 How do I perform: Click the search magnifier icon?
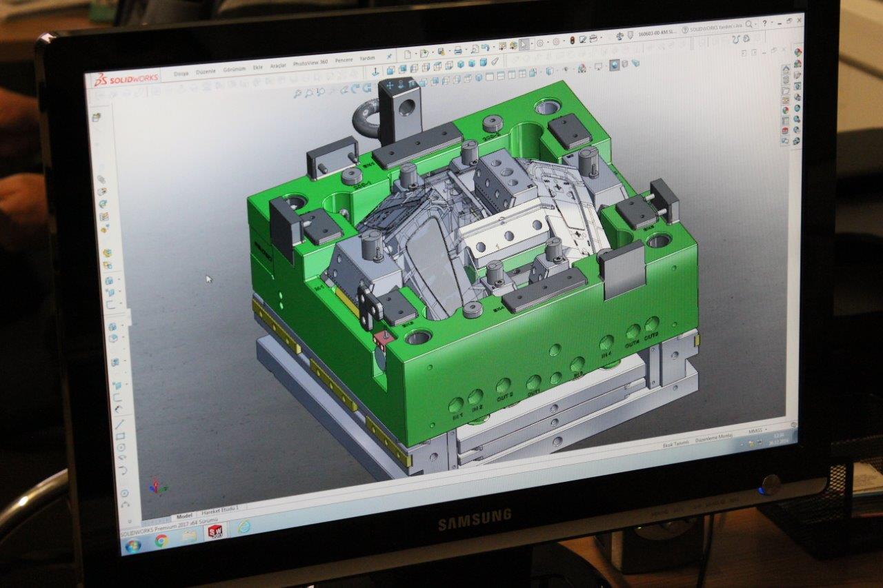point(748,25)
